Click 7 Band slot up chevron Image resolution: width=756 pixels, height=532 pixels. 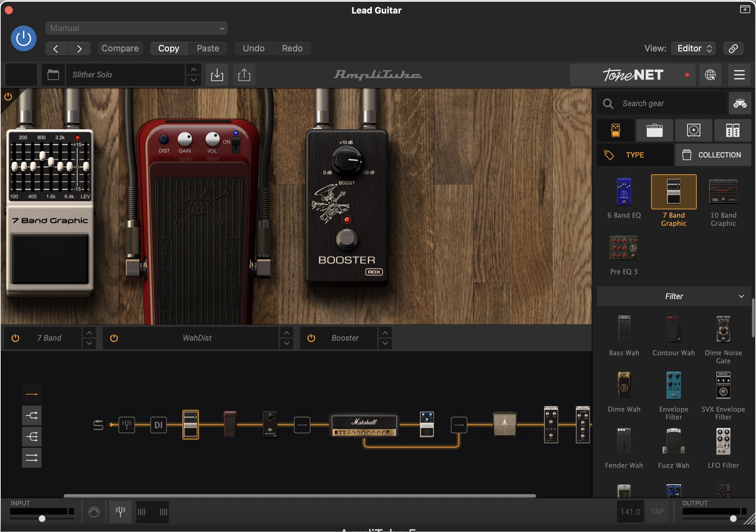pyautogui.click(x=89, y=333)
